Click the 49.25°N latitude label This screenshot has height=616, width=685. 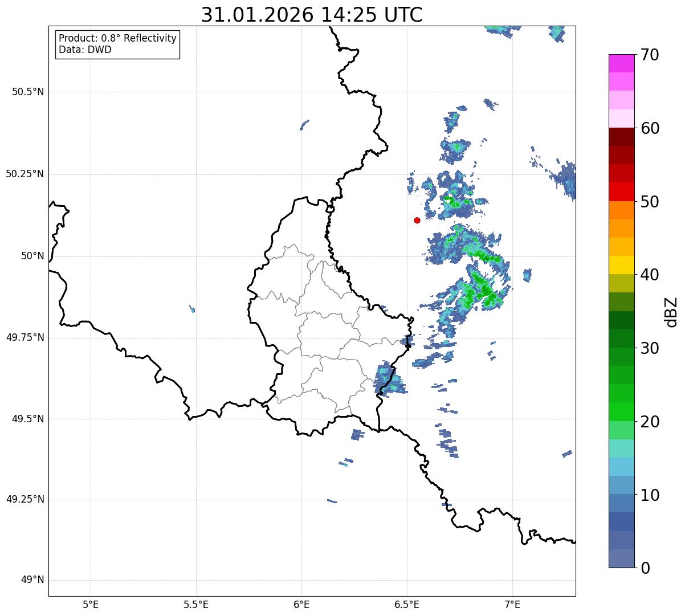25,500
